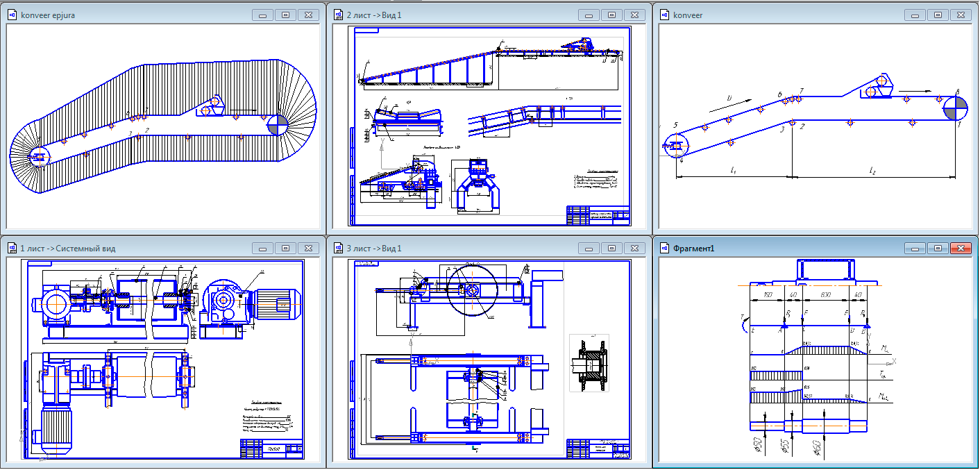Minimize the konveer window
This screenshot has width=980, height=470.
coord(914,15)
